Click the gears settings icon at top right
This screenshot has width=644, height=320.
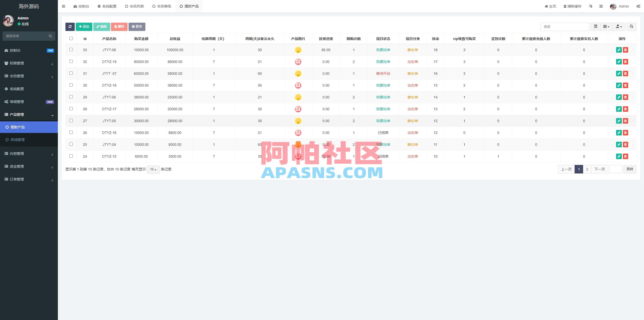pyautogui.click(x=638, y=6)
